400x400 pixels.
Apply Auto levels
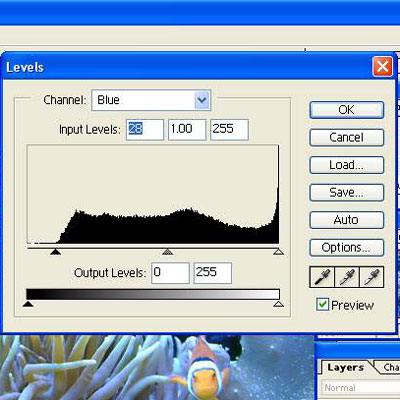347,220
